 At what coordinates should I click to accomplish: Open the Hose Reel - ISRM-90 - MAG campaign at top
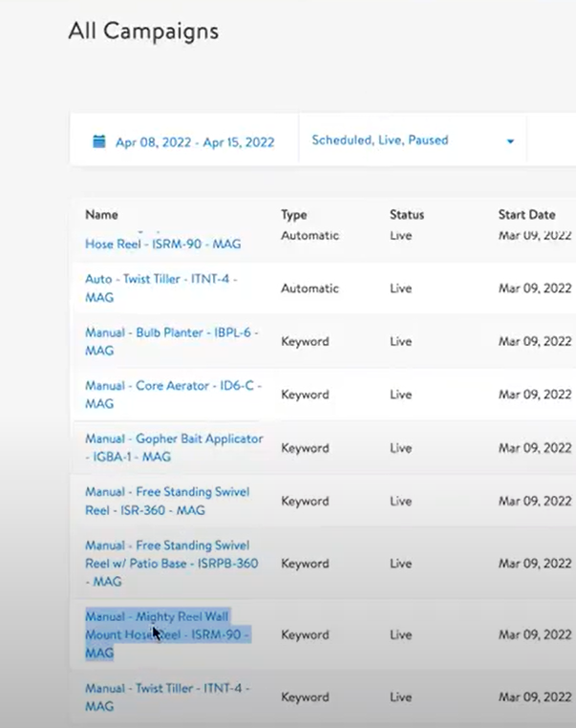tap(163, 244)
